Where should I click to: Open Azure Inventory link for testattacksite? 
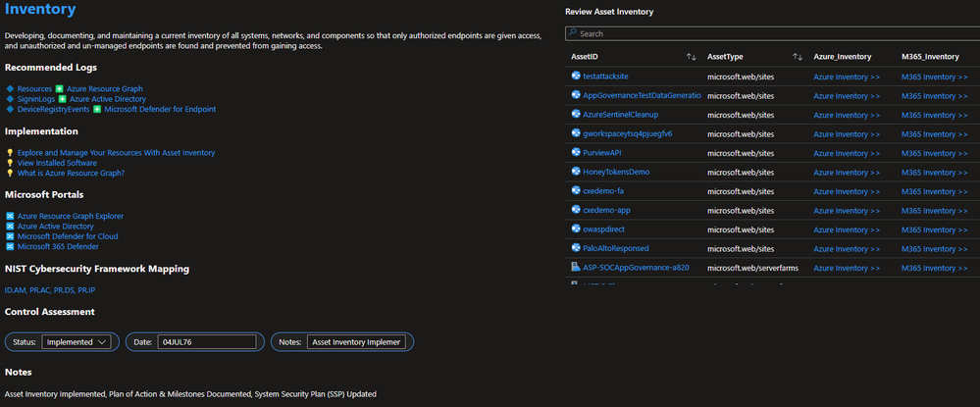pyautogui.click(x=847, y=76)
